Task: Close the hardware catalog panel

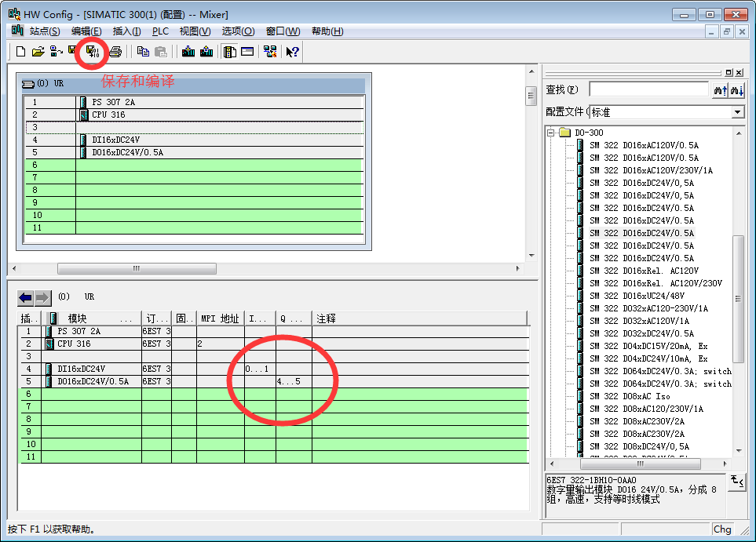Action: point(740,72)
